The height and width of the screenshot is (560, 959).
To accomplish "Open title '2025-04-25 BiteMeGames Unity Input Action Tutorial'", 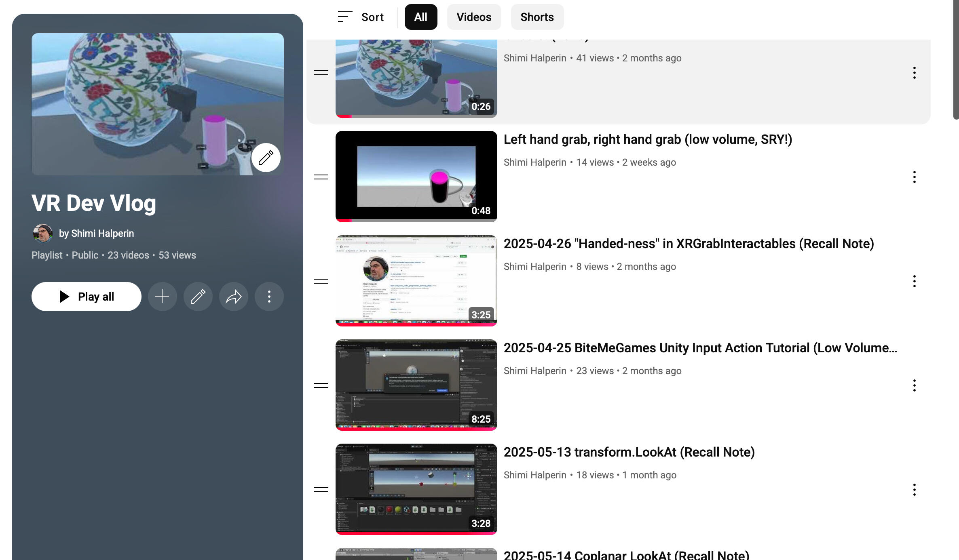I will pyautogui.click(x=700, y=348).
